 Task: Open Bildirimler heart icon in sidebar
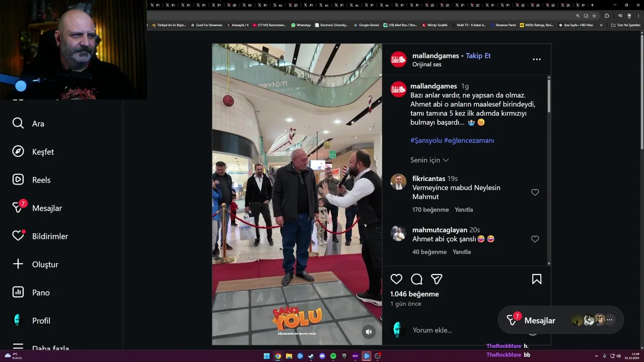point(18,236)
